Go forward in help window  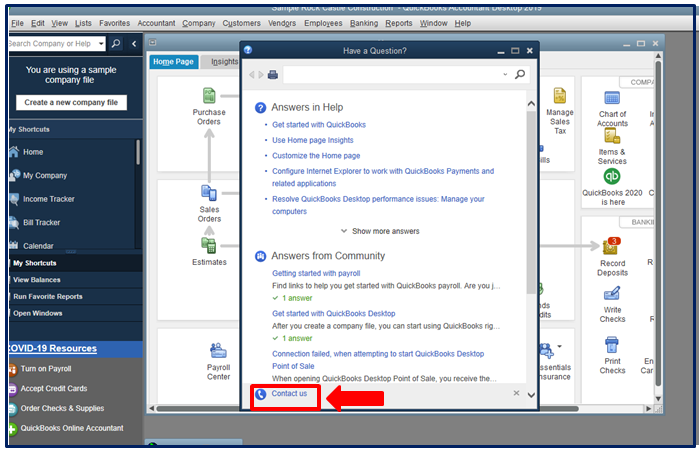click(x=261, y=74)
